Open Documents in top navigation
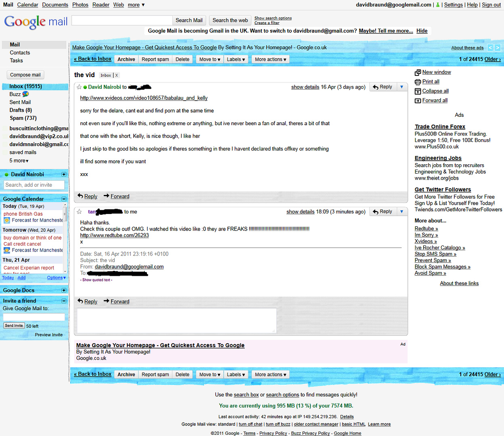 [55, 5]
